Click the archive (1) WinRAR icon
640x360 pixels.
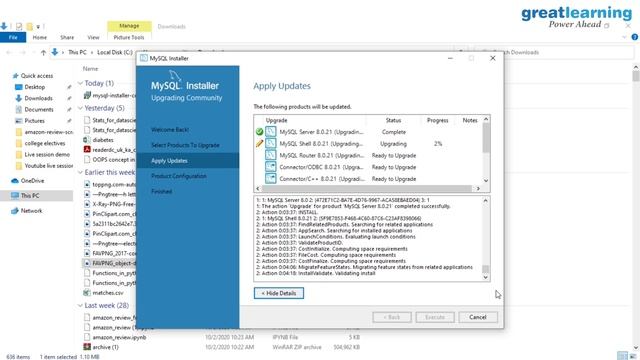(87, 347)
